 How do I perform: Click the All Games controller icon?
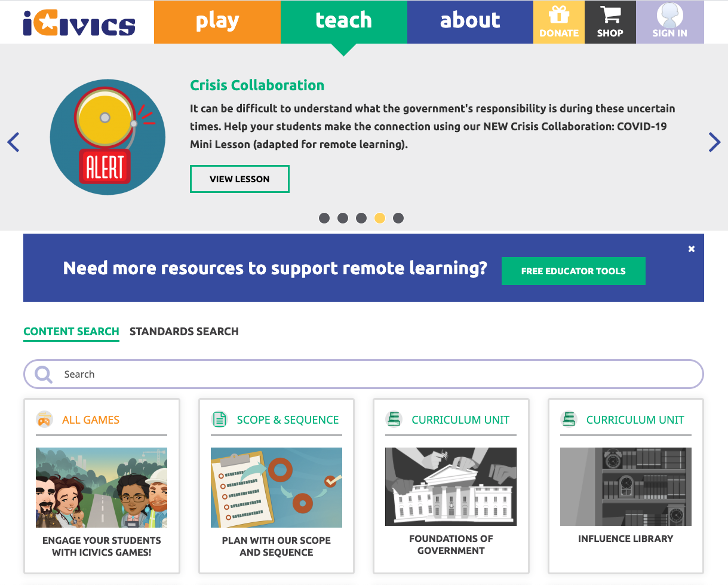[44, 419]
